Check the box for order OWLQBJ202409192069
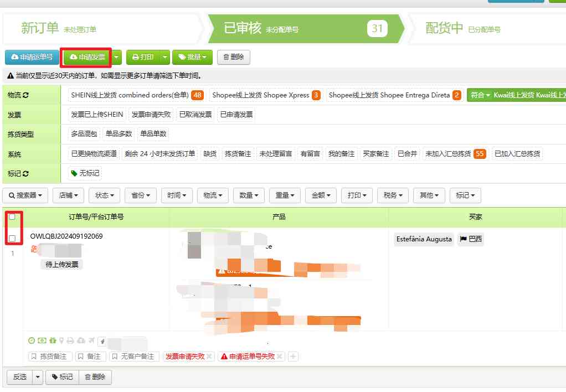This screenshot has width=566, height=392. click(12, 238)
